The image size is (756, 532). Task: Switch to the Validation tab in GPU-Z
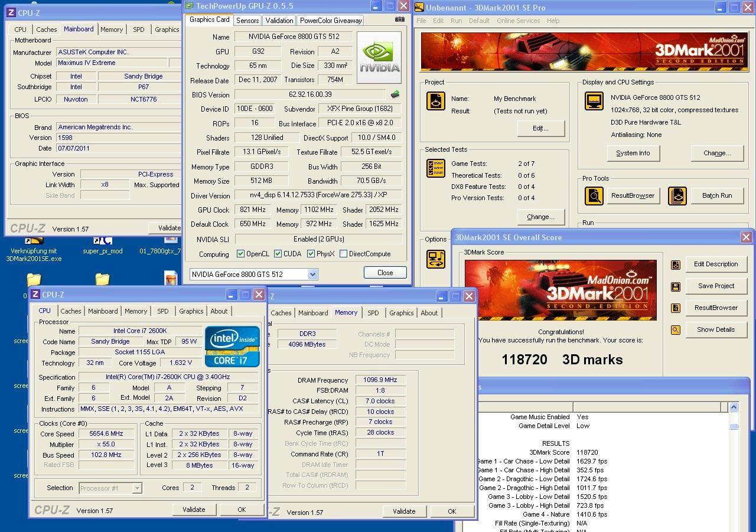279,21
